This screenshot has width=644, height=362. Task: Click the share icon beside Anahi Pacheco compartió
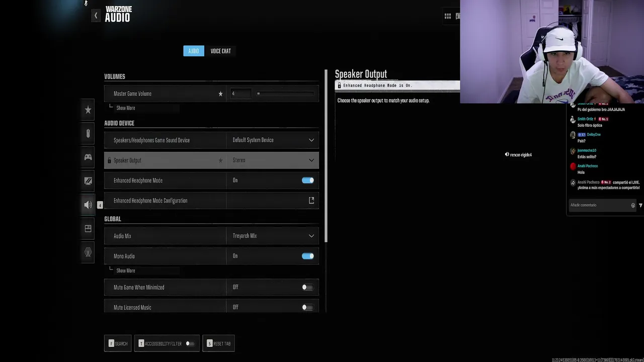point(573,183)
